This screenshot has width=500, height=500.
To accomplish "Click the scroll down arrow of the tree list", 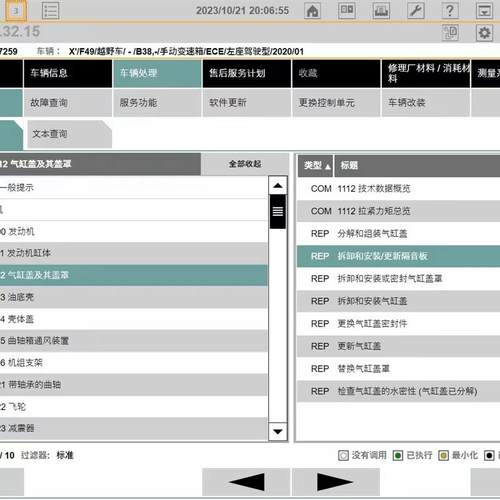I will 278,432.
